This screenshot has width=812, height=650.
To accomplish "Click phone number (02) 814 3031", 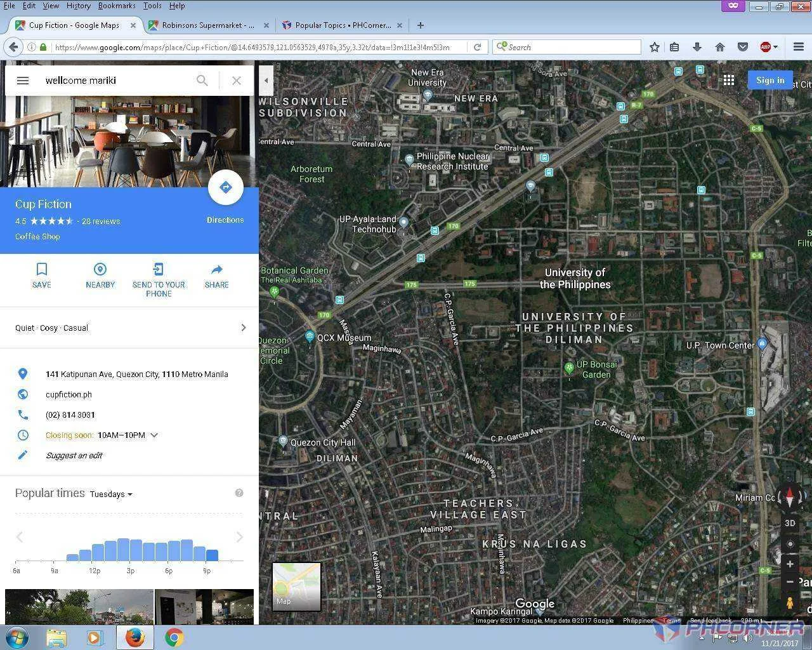I will tap(70, 415).
